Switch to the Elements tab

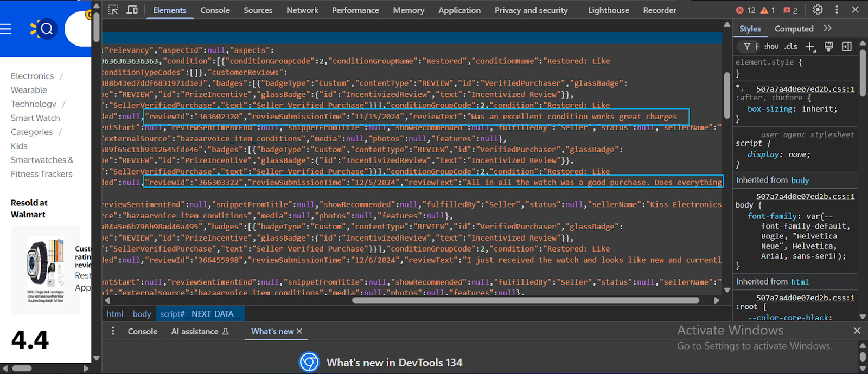169,10
